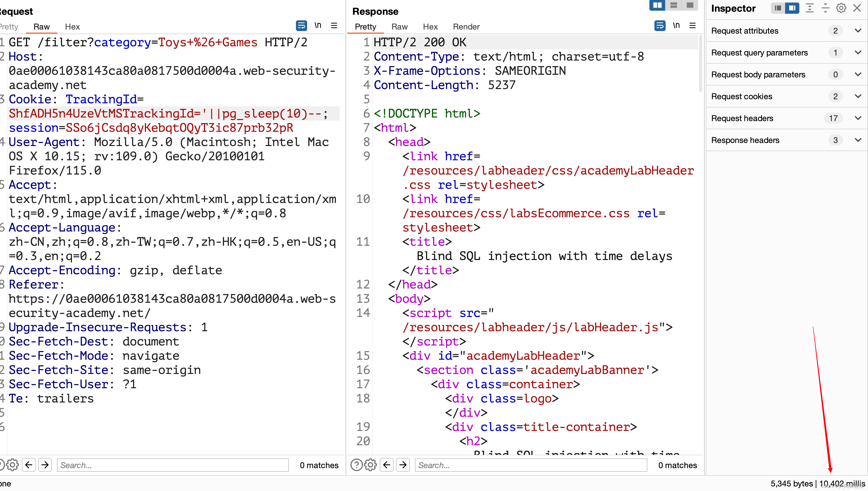Select top-bottom split layout view icon

tap(674, 5)
